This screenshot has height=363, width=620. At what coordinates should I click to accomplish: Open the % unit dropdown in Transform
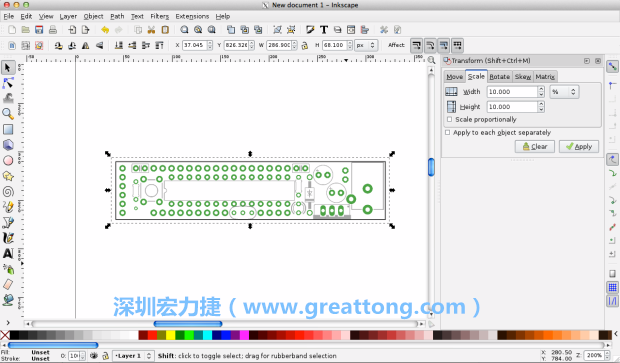pyautogui.click(x=564, y=92)
